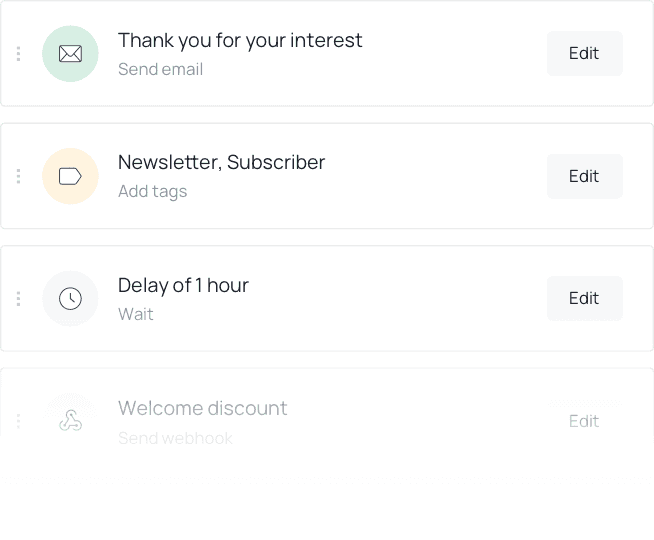654x540 pixels.
Task: Click the drag handle beside Newsletter, Subscriber
Action: [x=18, y=176]
